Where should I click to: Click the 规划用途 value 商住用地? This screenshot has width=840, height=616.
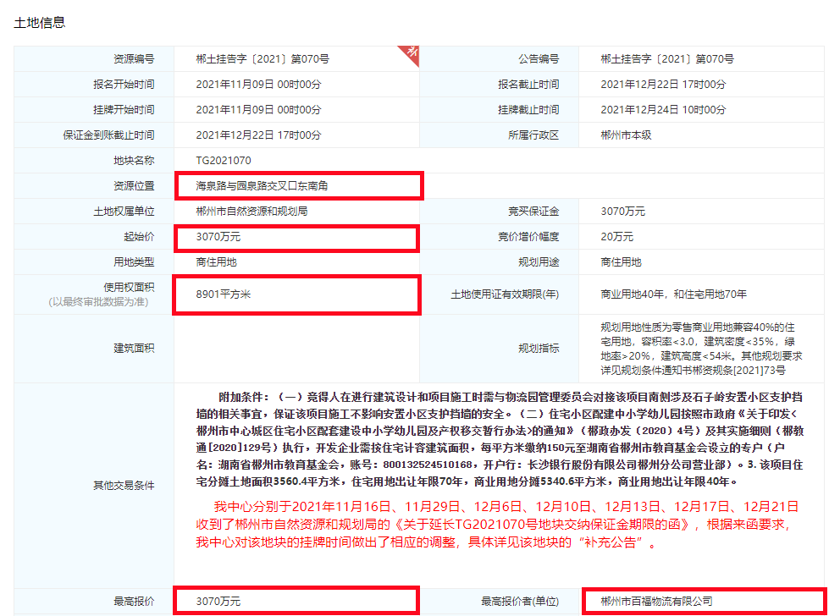pos(621,262)
